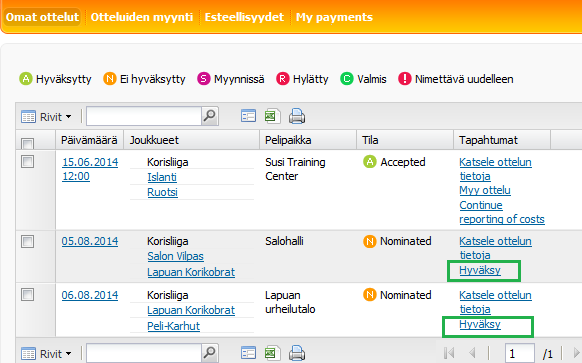Click Katsele ottelun tietoja for 15.06.2014 match
Image resolution: width=582 pixels, height=363 pixels.
point(495,169)
